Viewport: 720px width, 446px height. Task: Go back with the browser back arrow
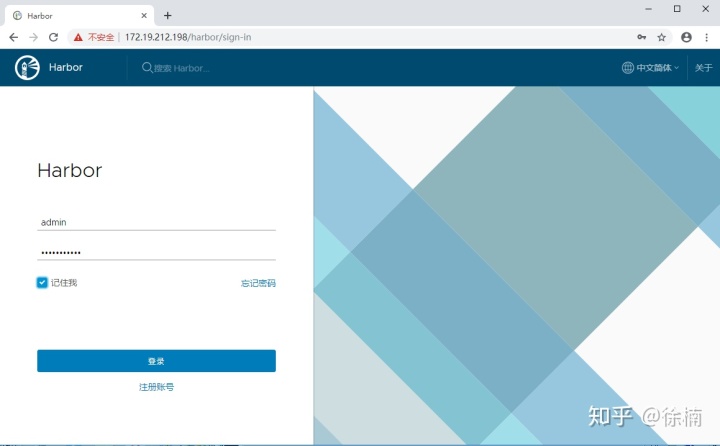pyautogui.click(x=14, y=37)
